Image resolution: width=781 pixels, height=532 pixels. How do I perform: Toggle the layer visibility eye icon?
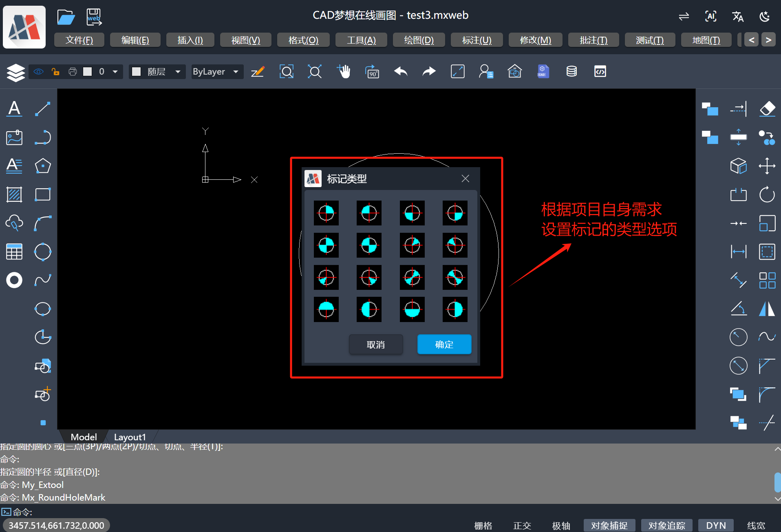pyautogui.click(x=38, y=71)
